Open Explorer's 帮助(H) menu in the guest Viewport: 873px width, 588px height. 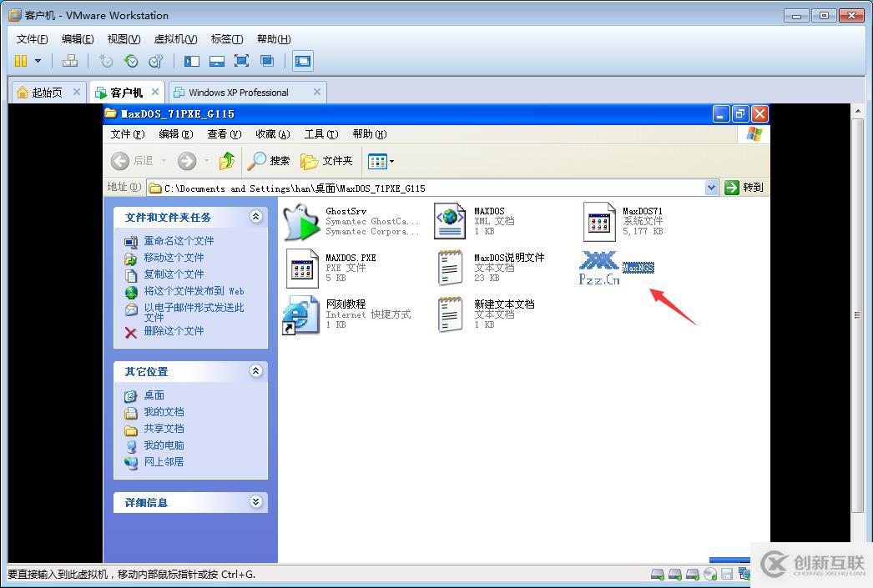tap(370, 134)
